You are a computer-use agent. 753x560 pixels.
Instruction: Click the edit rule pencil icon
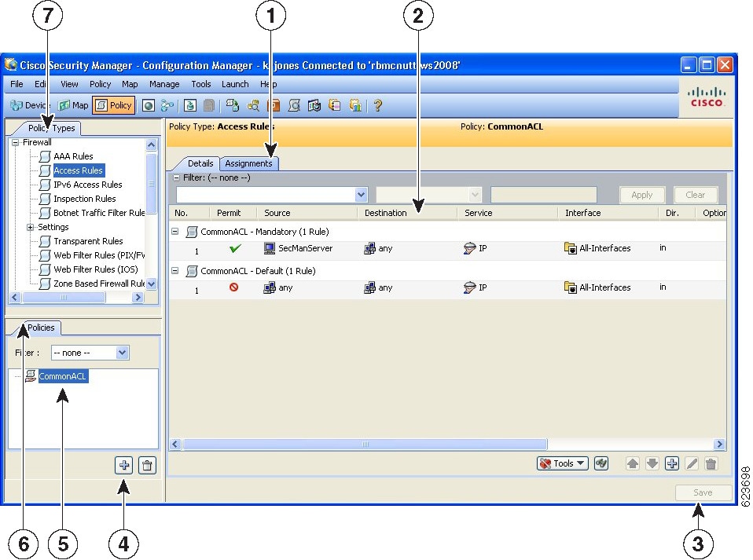point(692,463)
